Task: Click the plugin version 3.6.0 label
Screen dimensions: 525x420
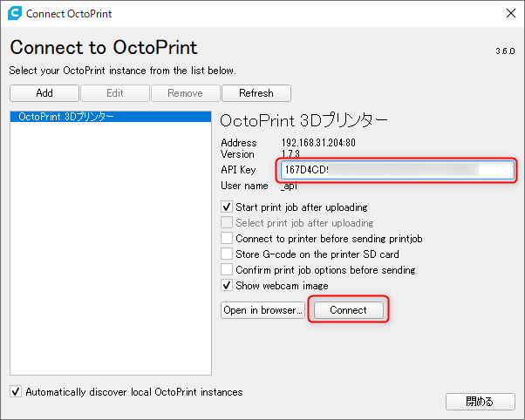Action: pos(505,51)
